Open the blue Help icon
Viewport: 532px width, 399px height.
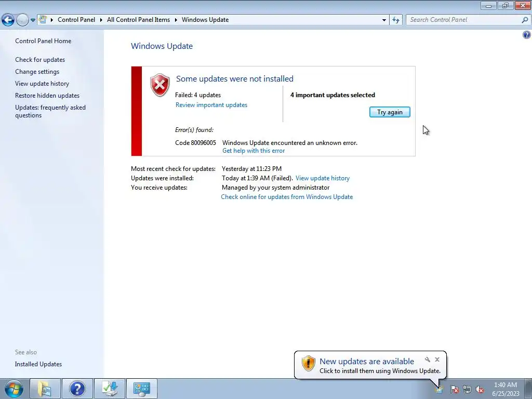coord(527,35)
